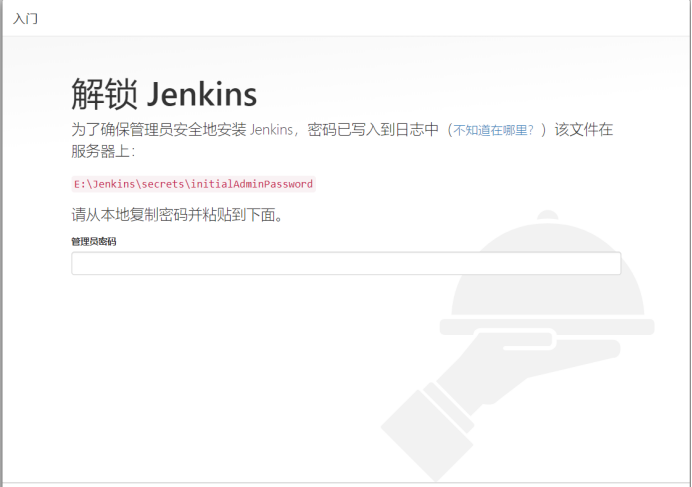
Task: Click the 解锁 Jenkins heading
Action: tap(164, 94)
